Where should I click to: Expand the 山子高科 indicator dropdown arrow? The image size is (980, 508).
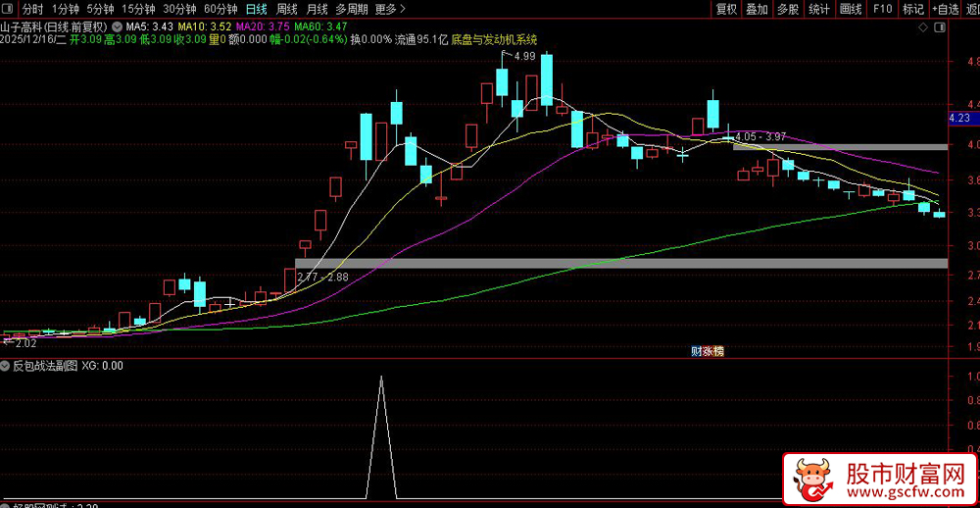[117, 26]
